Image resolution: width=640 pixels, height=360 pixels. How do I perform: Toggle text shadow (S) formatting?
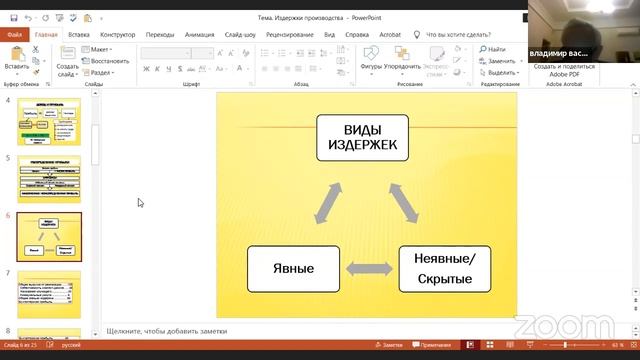click(x=180, y=69)
